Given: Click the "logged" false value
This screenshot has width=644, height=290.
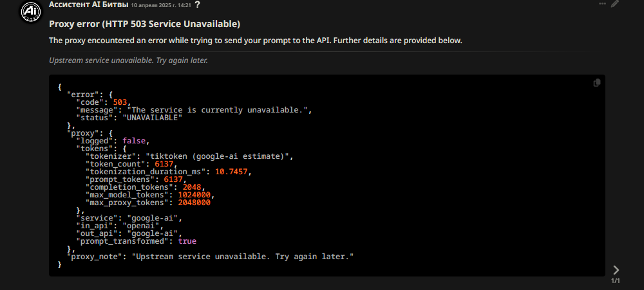Looking at the screenshot, I should (134, 141).
